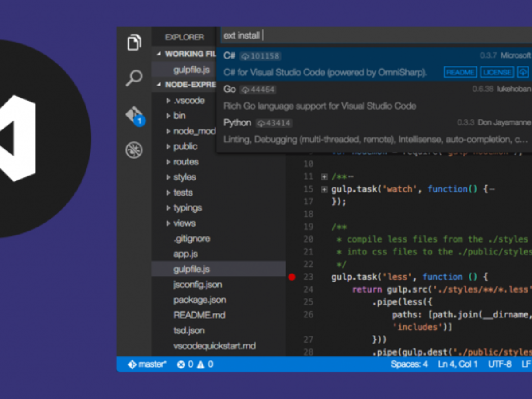Open tsd.json file

(x=189, y=330)
